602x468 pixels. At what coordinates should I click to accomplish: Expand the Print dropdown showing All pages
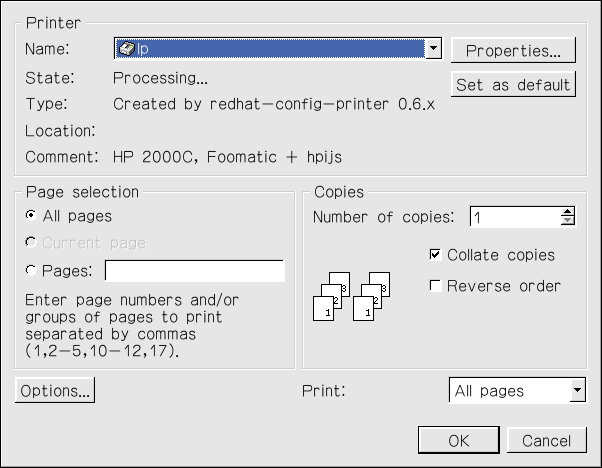(x=577, y=391)
